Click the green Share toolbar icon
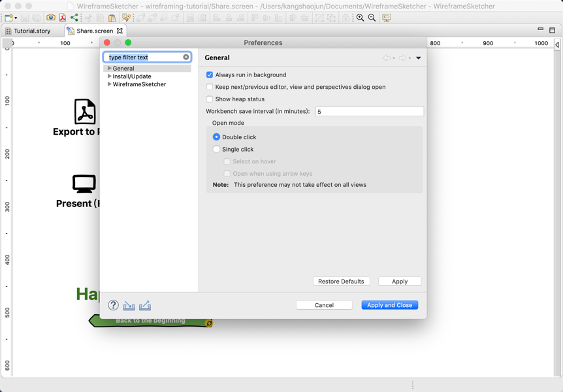563x392 pixels. 74,17
